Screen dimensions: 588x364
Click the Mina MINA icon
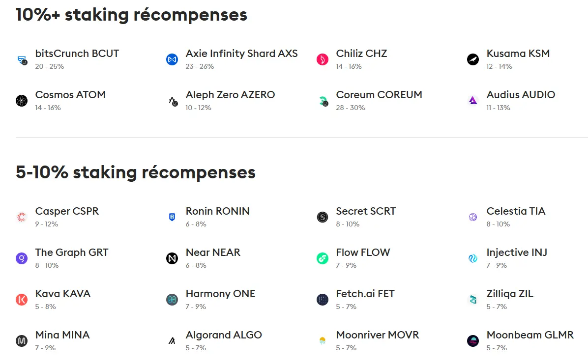22,341
